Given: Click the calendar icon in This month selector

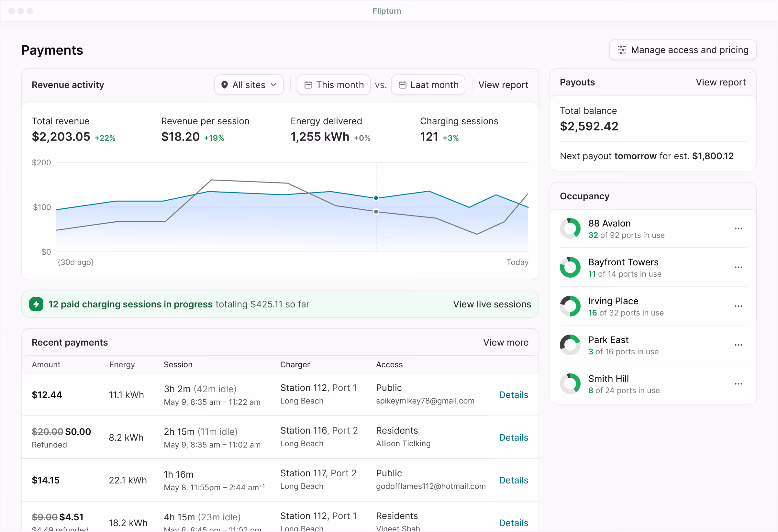Looking at the screenshot, I should click(308, 85).
